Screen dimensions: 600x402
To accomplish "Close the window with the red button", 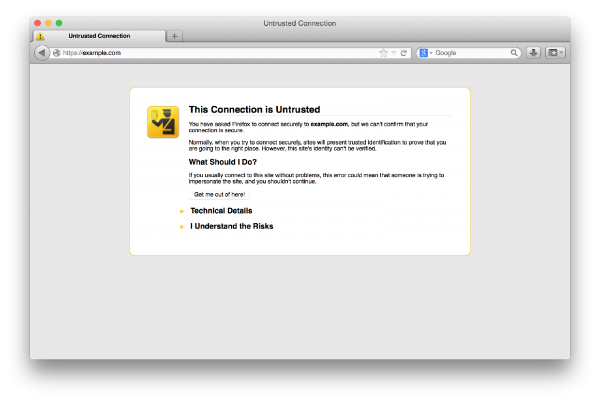I will [x=38, y=23].
